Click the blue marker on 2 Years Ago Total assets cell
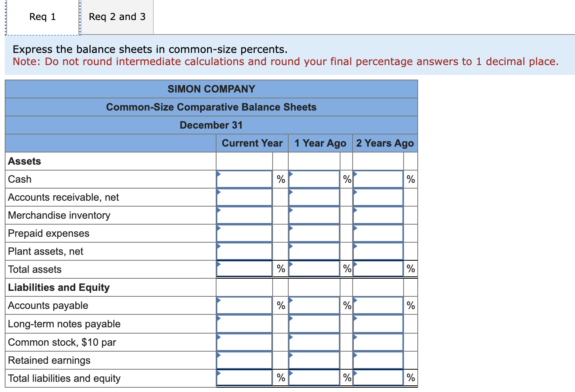This screenshot has width=575, height=392. (355, 265)
